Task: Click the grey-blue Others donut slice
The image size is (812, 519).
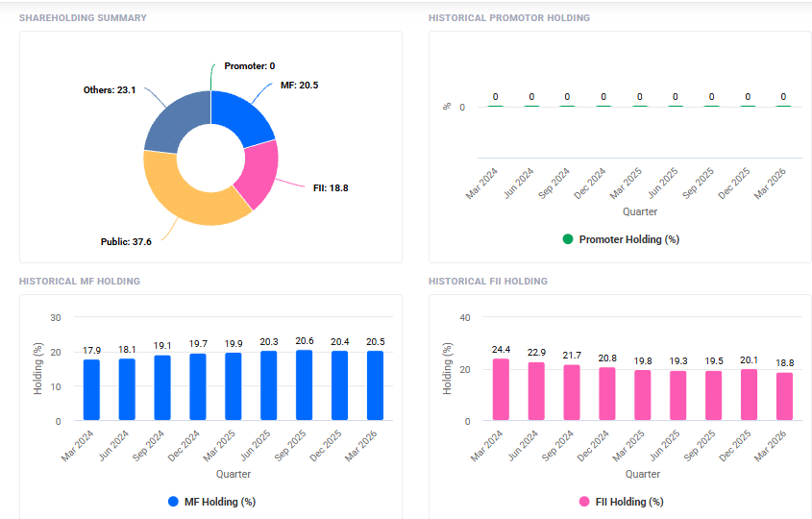Action: 173,122
